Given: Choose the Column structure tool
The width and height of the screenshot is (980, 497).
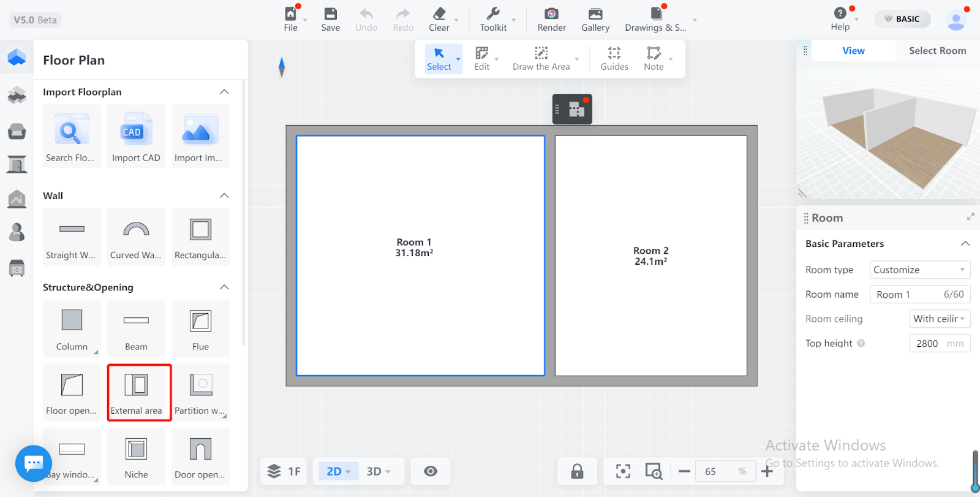Looking at the screenshot, I should [x=72, y=328].
